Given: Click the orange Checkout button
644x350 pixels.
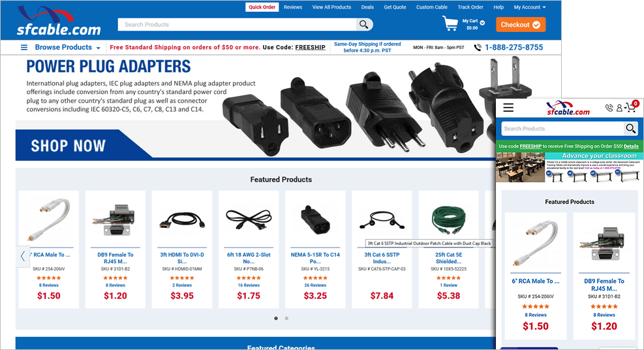Looking at the screenshot, I should [521, 25].
